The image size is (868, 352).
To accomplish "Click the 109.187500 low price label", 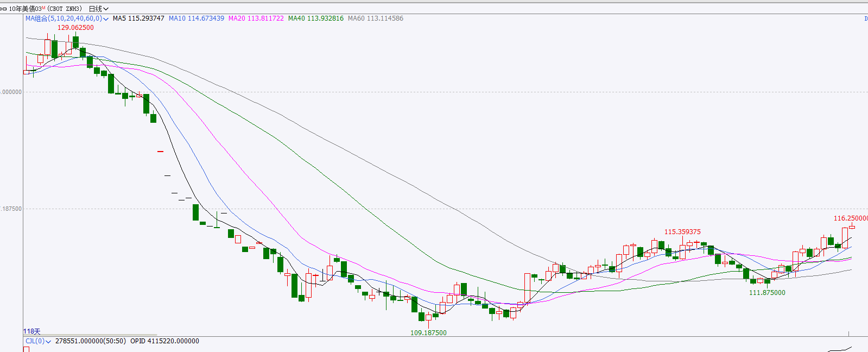I will 428,333.
